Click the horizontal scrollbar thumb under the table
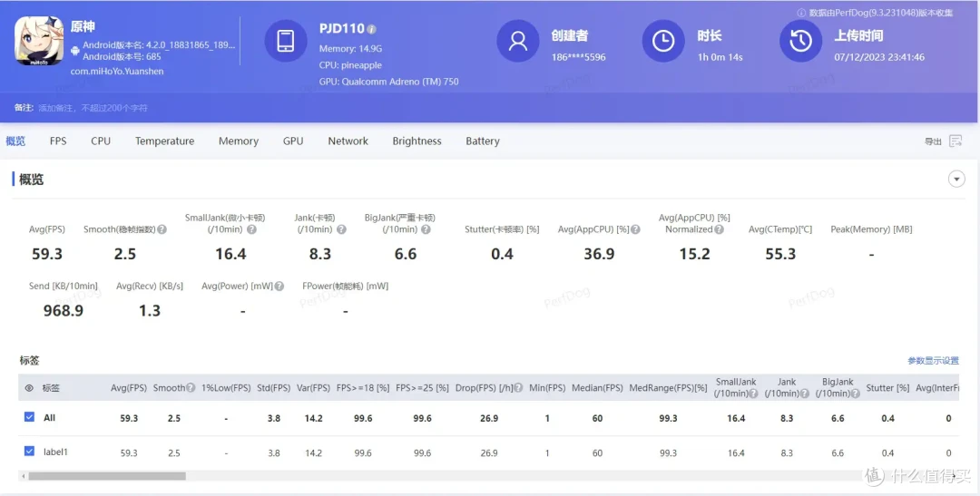This screenshot has width=980, height=496. [x=107, y=476]
